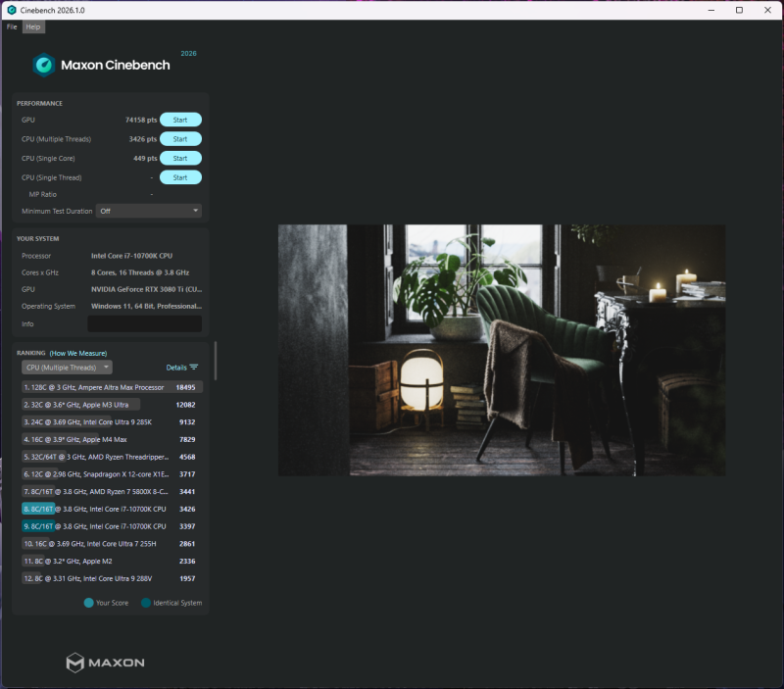Maximize the Cinebench window

point(739,10)
